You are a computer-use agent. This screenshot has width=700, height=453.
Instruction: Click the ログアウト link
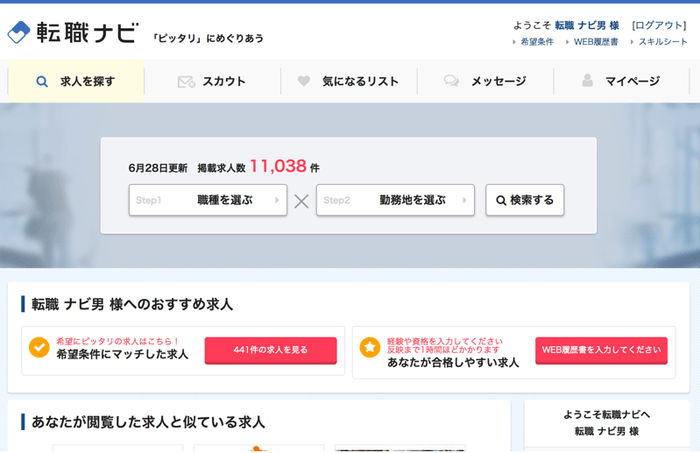pos(659,25)
